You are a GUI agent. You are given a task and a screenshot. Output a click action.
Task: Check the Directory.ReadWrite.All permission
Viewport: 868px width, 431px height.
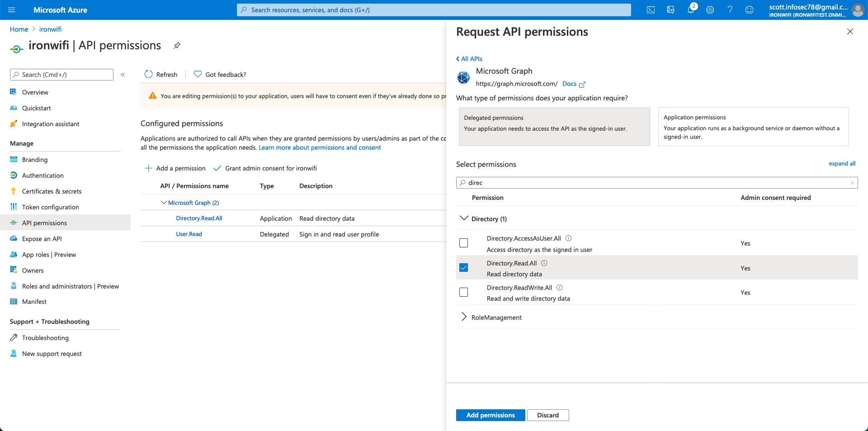coord(463,292)
